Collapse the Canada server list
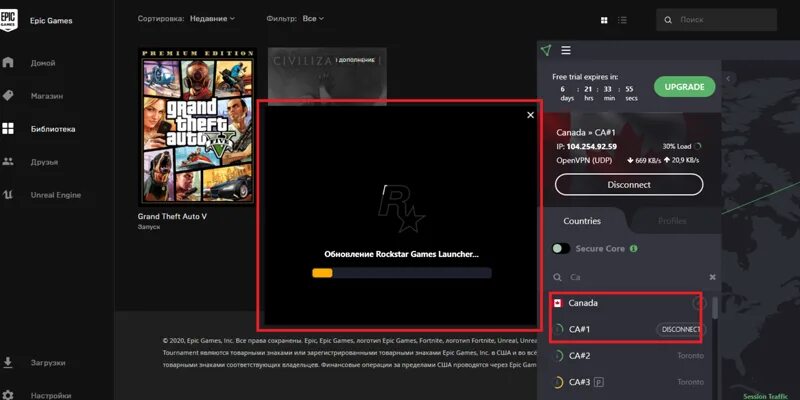This screenshot has width=800, height=400. point(699,303)
